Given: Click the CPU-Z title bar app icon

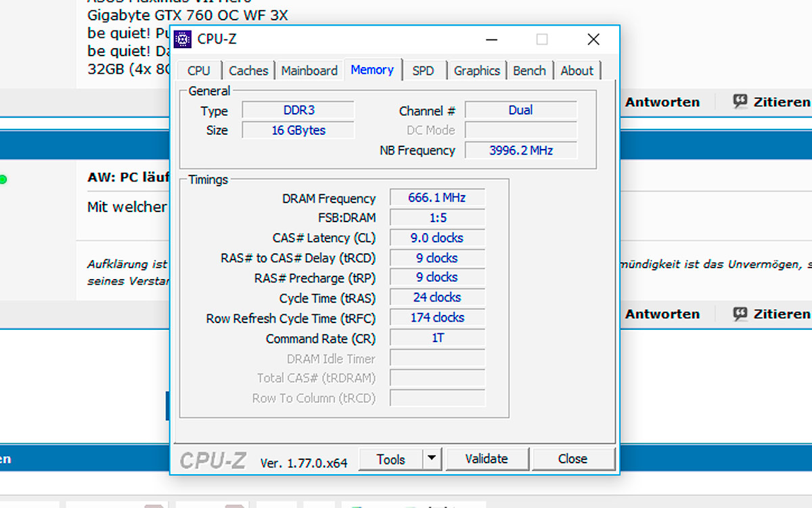Looking at the screenshot, I should 183,39.
